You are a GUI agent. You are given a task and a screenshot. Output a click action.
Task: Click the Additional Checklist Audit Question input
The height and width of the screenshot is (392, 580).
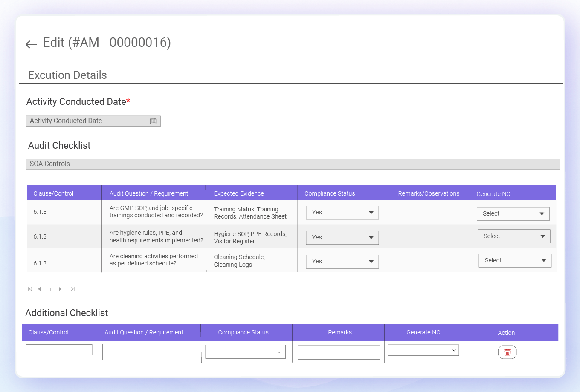(147, 352)
